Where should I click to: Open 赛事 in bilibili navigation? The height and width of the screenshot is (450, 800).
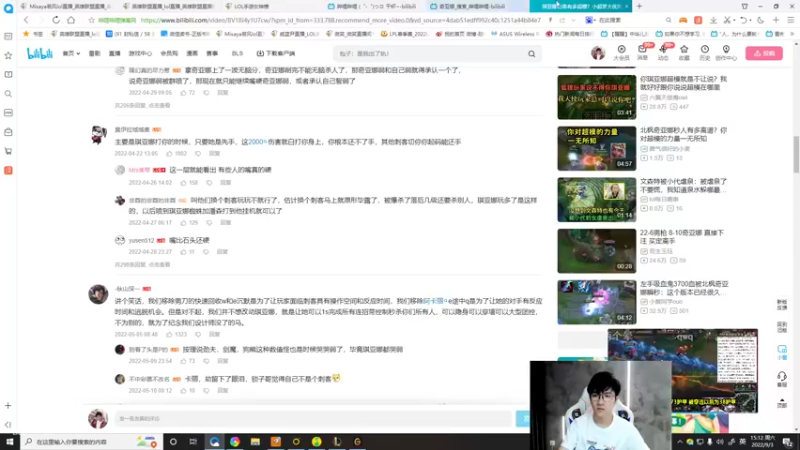coord(212,54)
